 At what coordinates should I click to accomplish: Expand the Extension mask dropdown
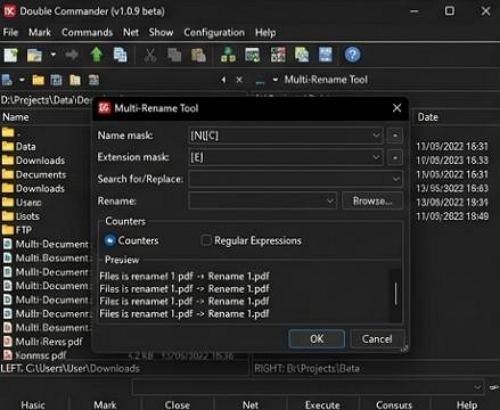[x=376, y=157]
